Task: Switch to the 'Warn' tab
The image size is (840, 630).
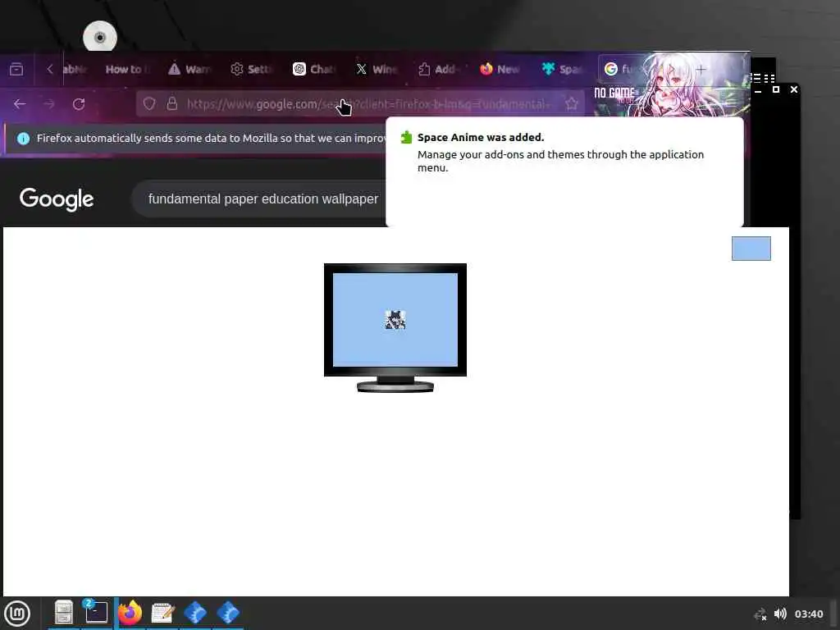Action: [x=189, y=69]
